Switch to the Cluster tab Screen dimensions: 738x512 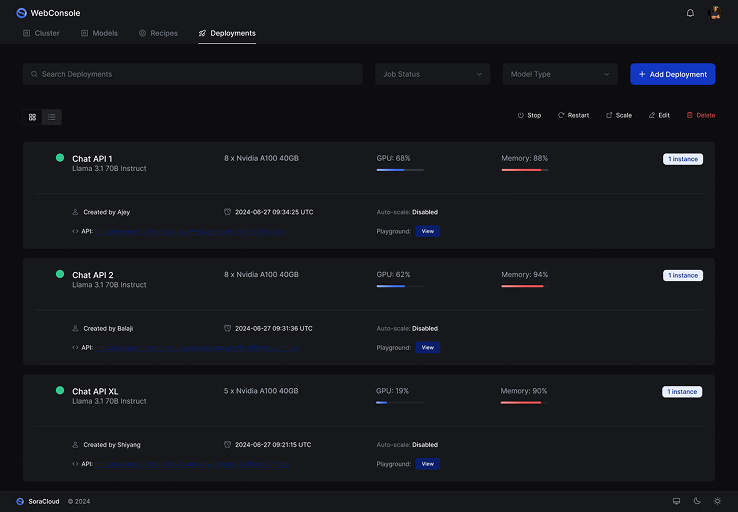click(x=41, y=33)
